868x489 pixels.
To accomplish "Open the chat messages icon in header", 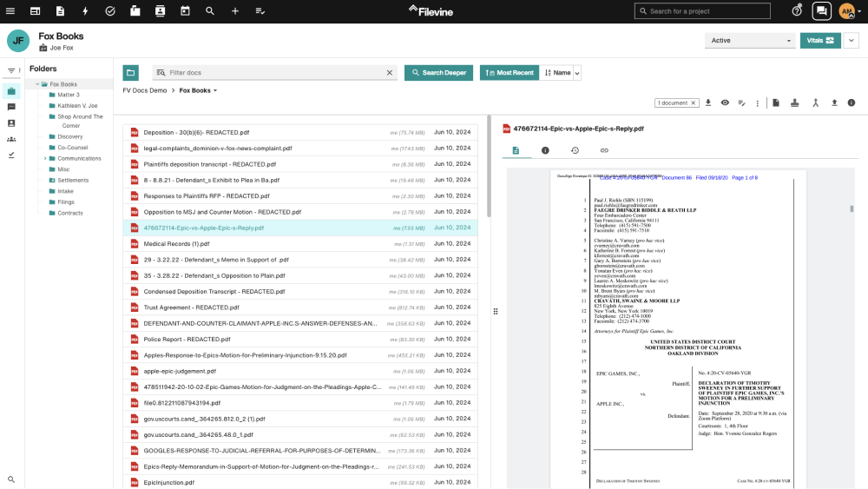I will tap(820, 10).
